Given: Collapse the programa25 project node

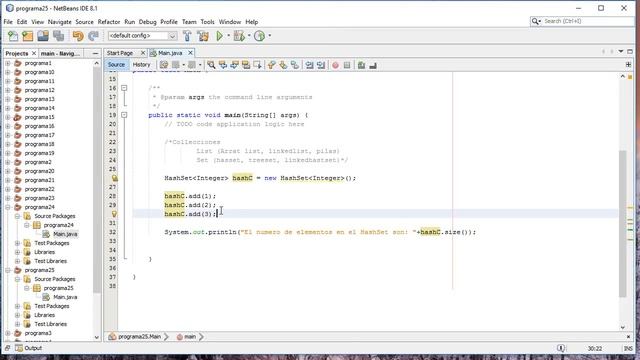Looking at the screenshot, I should pos(8,270).
